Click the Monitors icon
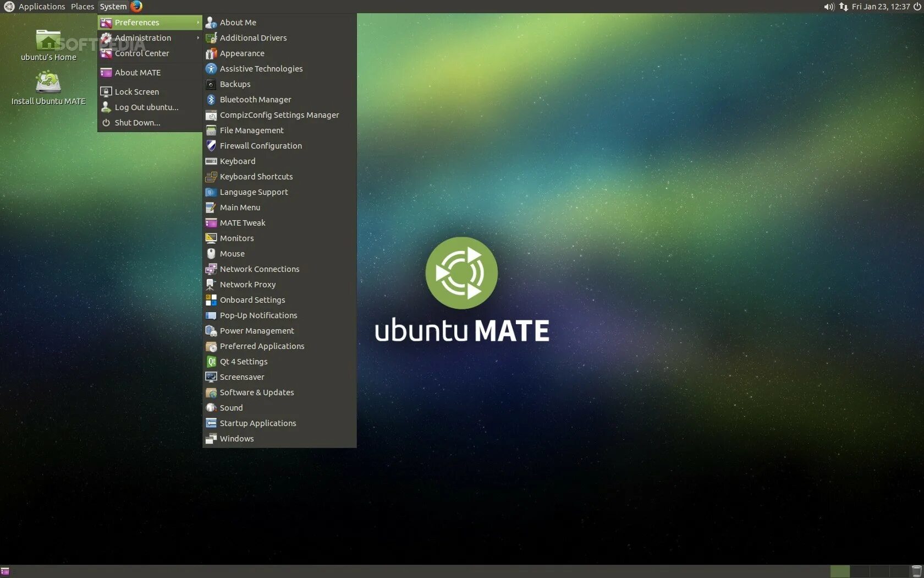Viewport: 924px width, 578px height. click(x=211, y=238)
